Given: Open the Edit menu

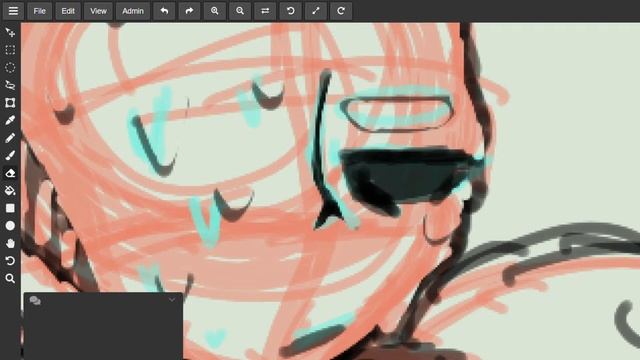Looking at the screenshot, I should click(68, 11).
